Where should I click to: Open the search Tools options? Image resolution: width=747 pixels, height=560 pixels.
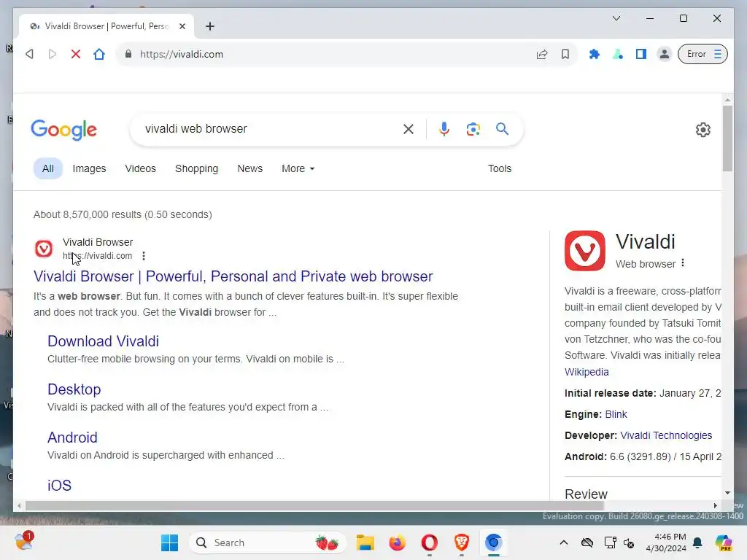coord(499,168)
